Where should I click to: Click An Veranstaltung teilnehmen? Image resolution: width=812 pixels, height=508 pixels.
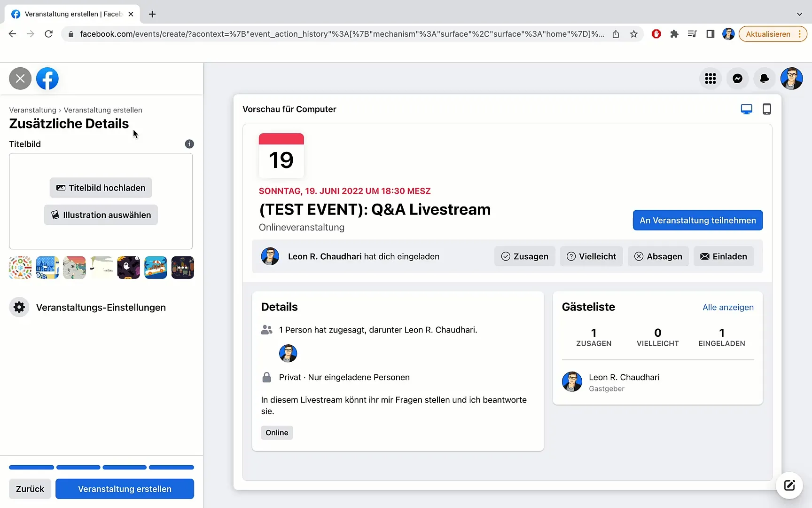698,220
